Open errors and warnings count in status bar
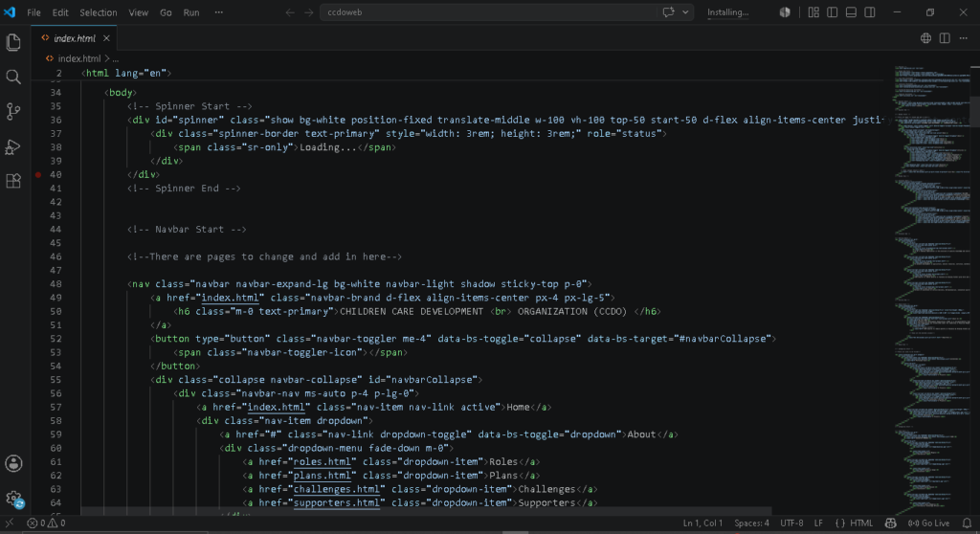Viewport: 980px width, 534px height. (x=46, y=523)
